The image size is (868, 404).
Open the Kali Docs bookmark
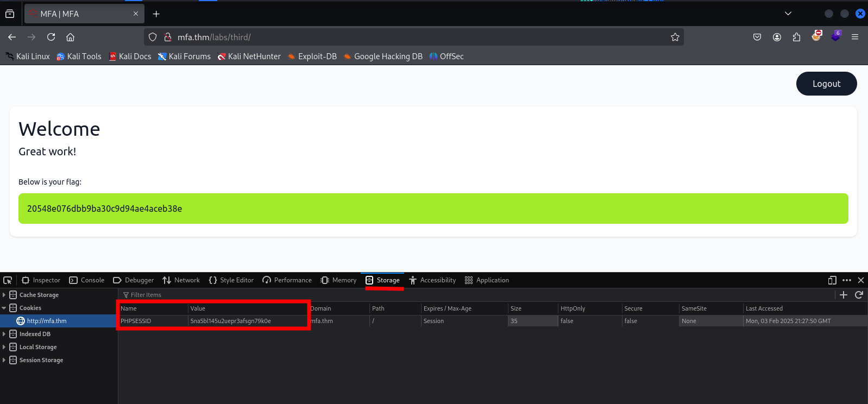130,56
